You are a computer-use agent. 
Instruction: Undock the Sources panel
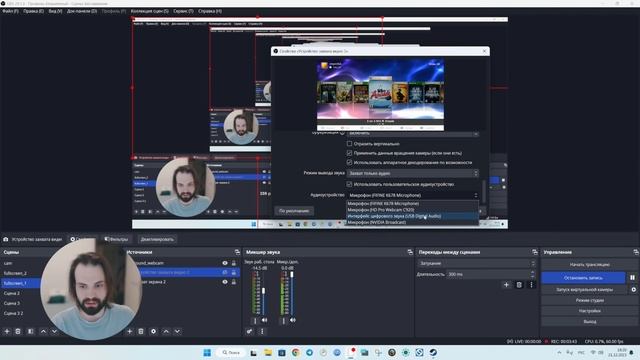click(x=237, y=252)
